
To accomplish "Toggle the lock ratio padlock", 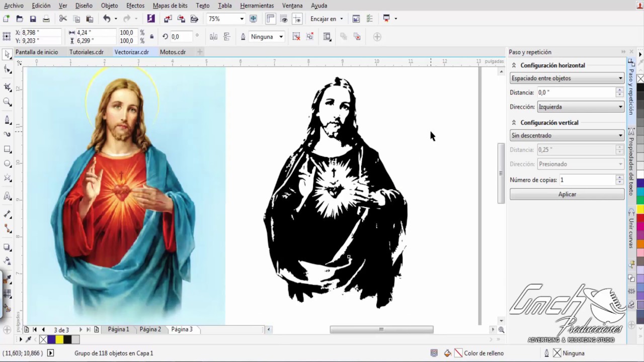I will pyautogui.click(x=152, y=37).
